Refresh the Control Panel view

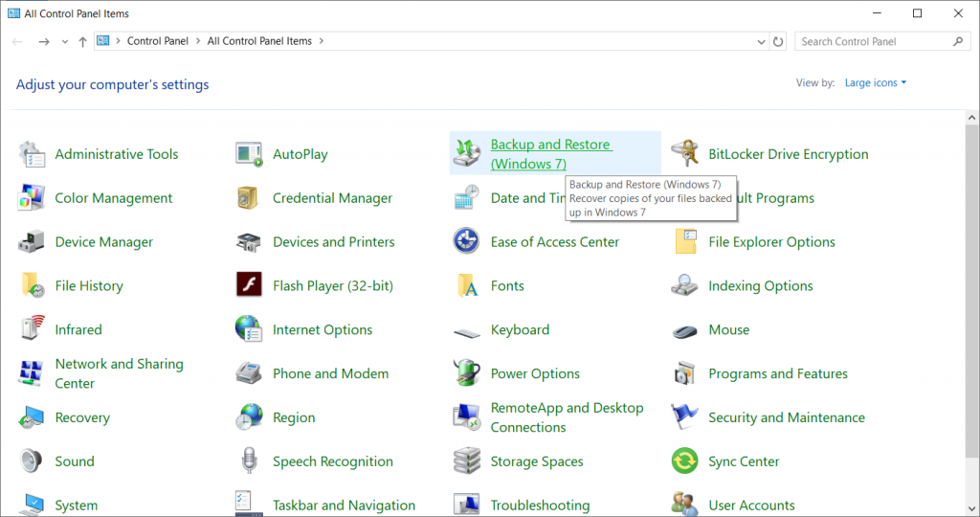pyautogui.click(x=778, y=42)
